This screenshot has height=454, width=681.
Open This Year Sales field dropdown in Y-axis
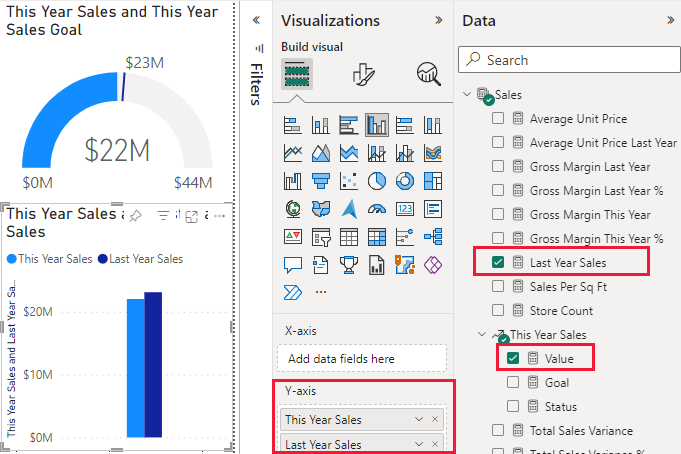(x=419, y=420)
